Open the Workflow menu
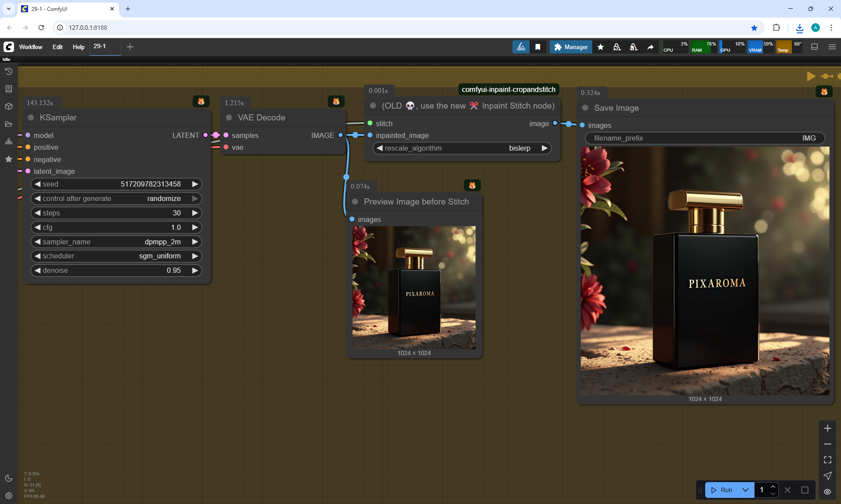The height and width of the screenshot is (504, 841). pyautogui.click(x=31, y=47)
